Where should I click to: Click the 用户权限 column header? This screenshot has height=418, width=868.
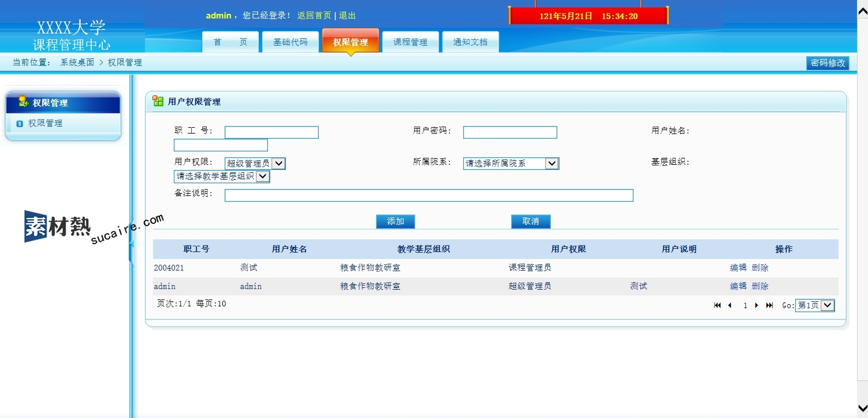[x=568, y=249]
